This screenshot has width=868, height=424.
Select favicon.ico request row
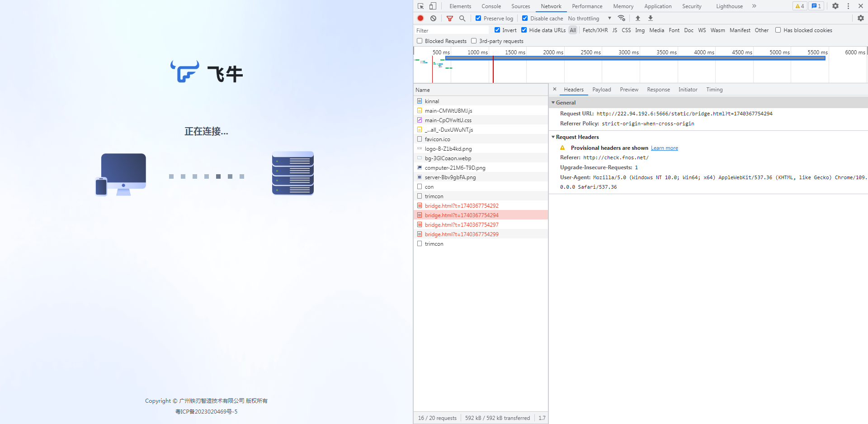481,139
